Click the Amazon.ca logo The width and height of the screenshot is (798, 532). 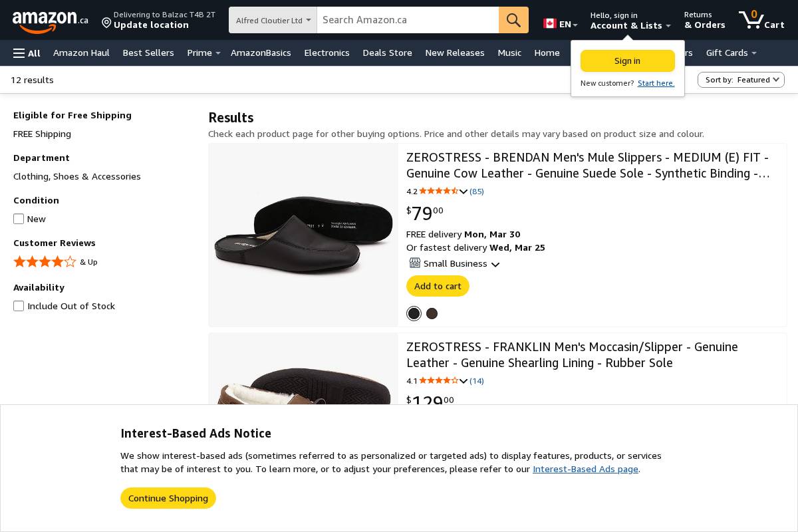click(50, 21)
